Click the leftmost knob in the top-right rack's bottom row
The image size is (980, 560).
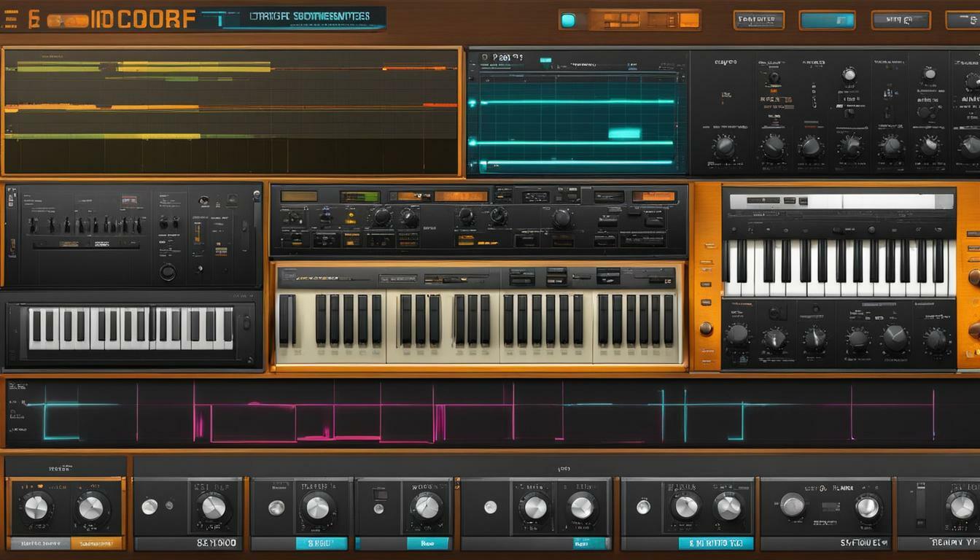click(x=724, y=147)
